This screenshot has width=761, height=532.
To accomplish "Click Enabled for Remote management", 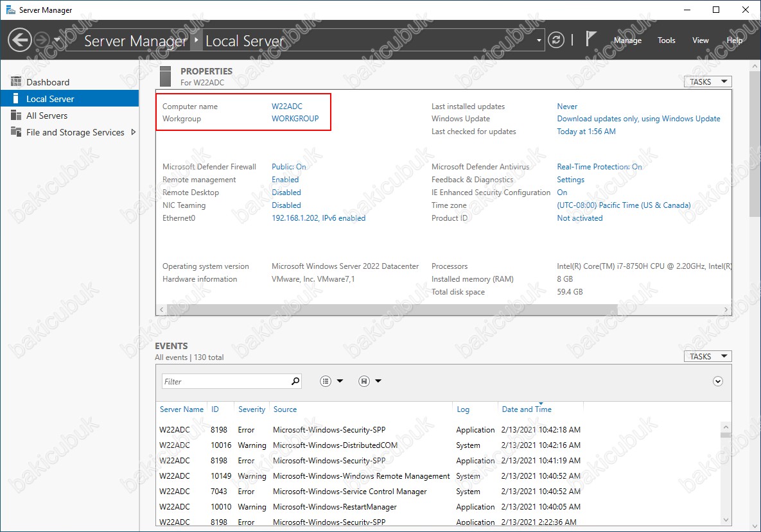I will pos(285,180).
